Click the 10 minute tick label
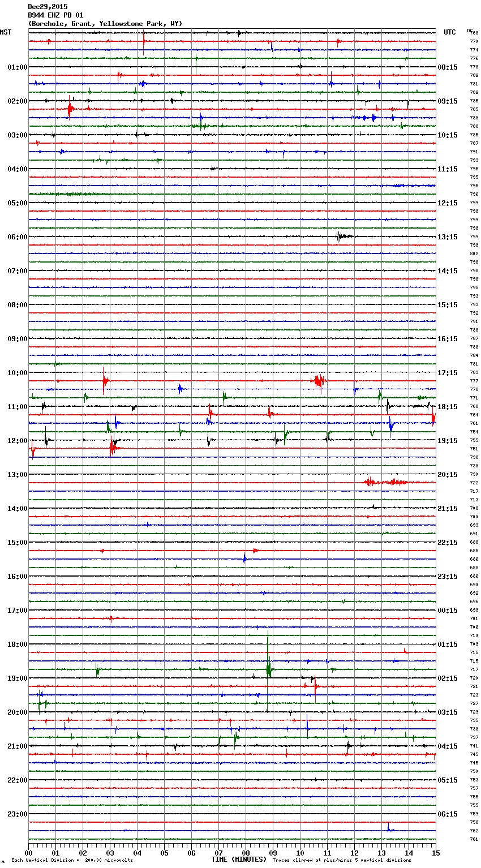This screenshot has height=868, width=481. 300,853
